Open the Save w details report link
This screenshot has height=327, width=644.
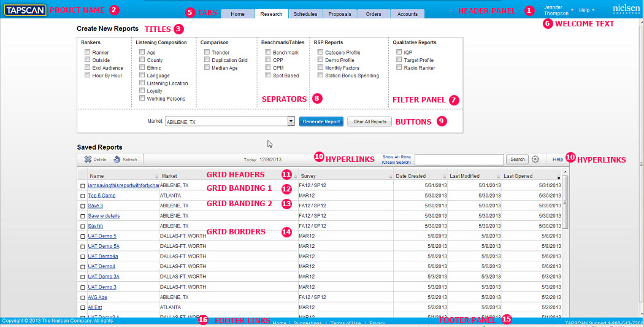tap(104, 216)
